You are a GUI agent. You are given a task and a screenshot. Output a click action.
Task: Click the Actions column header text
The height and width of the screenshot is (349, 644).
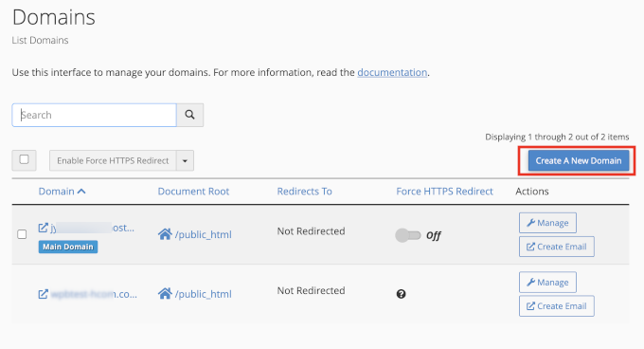click(532, 192)
